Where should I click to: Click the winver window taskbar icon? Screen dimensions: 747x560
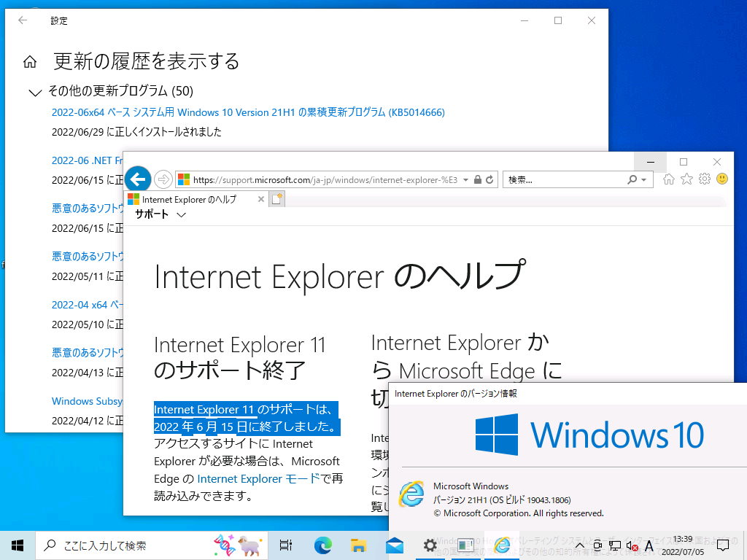466,545
